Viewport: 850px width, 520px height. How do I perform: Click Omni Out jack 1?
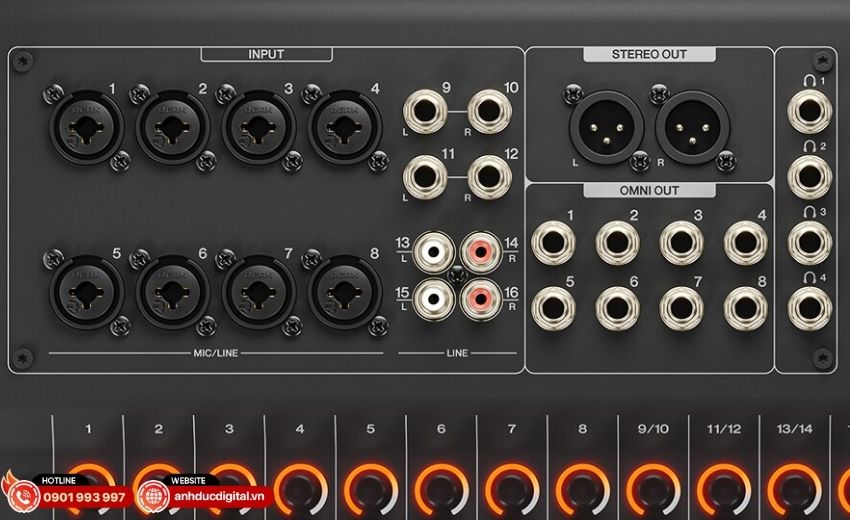tap(553, 242)
